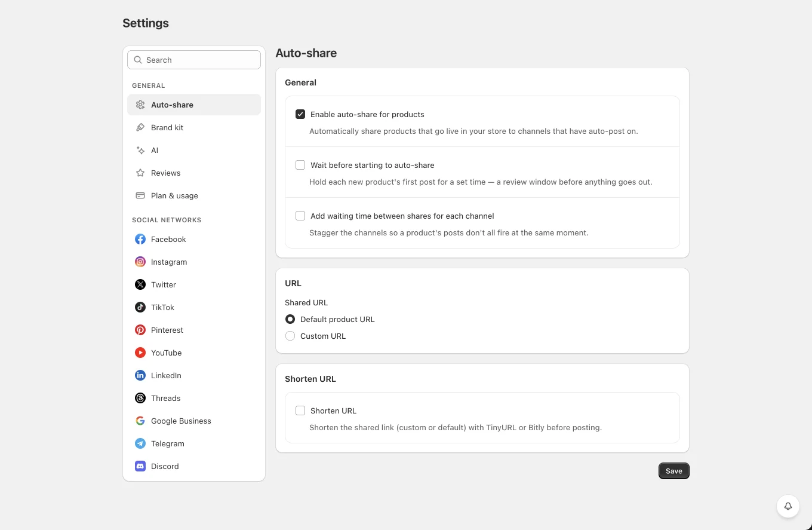Open the Facebook settings link
Image resolution: width=812 pixels, height=530 pixels.
194,239
